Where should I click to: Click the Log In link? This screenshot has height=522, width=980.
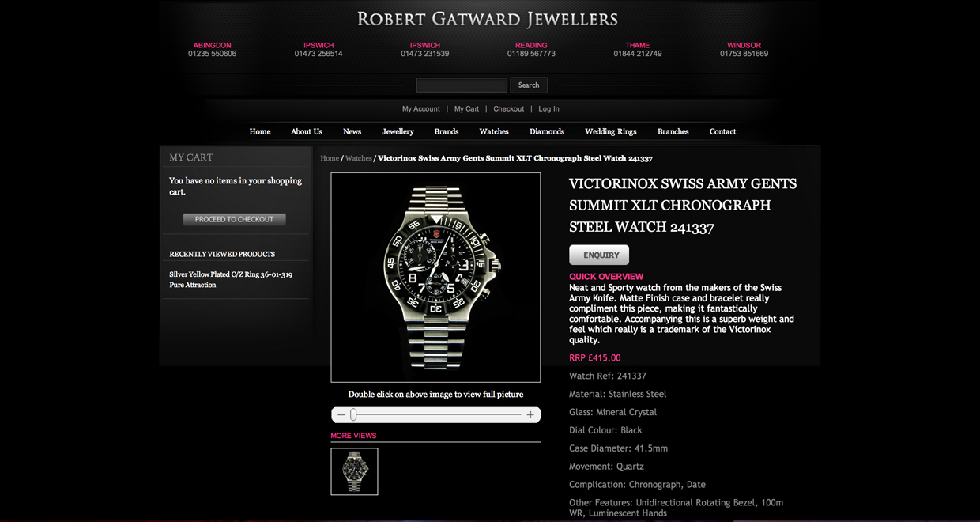[549, 109]
